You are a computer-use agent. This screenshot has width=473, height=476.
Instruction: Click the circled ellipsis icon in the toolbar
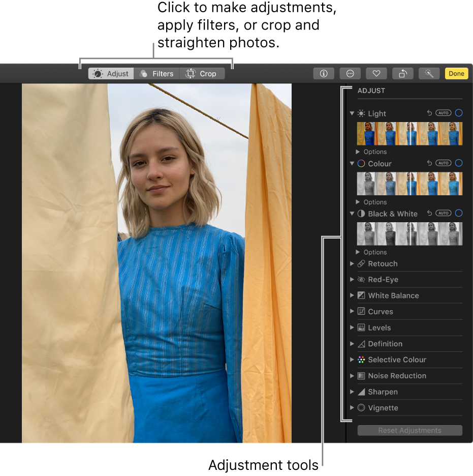pos(350,73)
